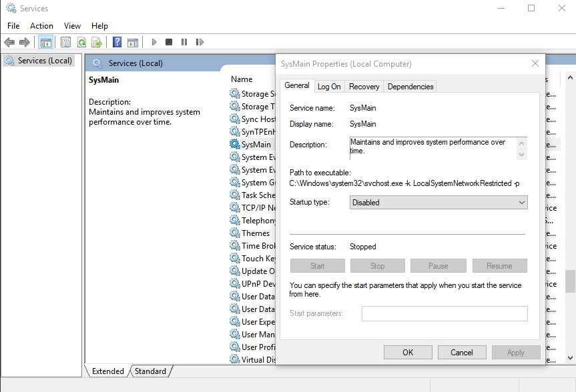Screen dimensions: 576x392
Task: Switch to the Dependencies tab
Action: pos(410,87)
